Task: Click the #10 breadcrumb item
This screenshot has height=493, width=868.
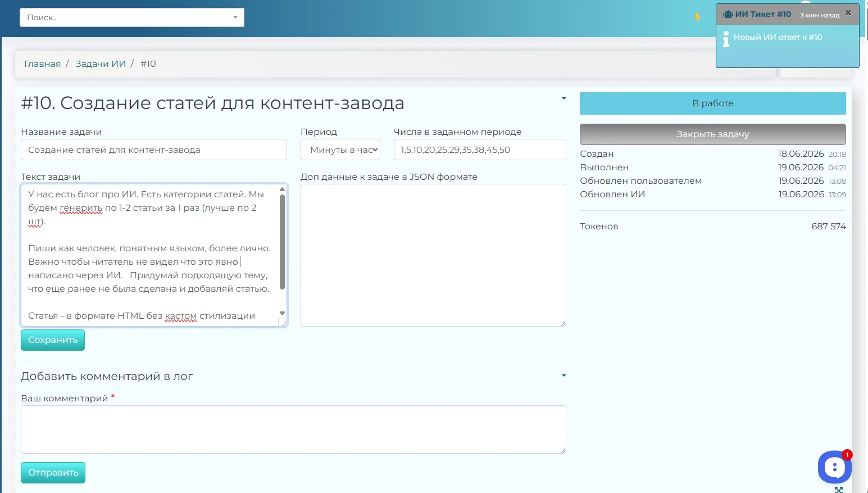Action: coord(148,64)
